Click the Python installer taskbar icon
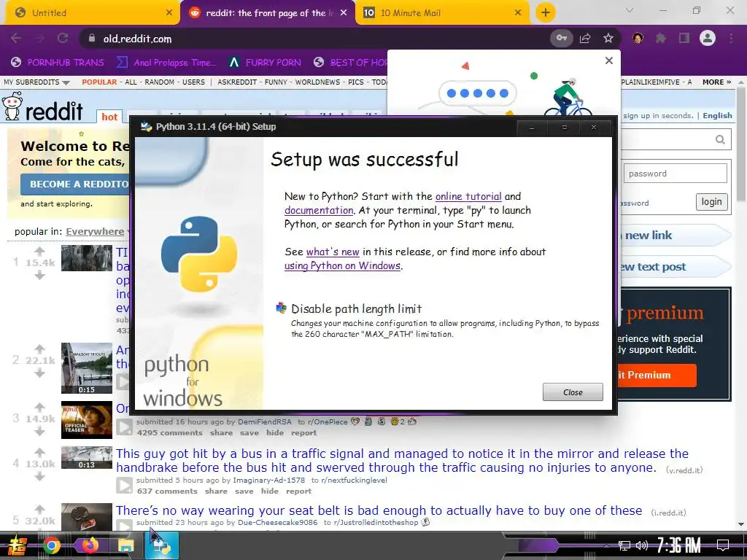Viewport: 747px width, 560px height. point(161,545)
